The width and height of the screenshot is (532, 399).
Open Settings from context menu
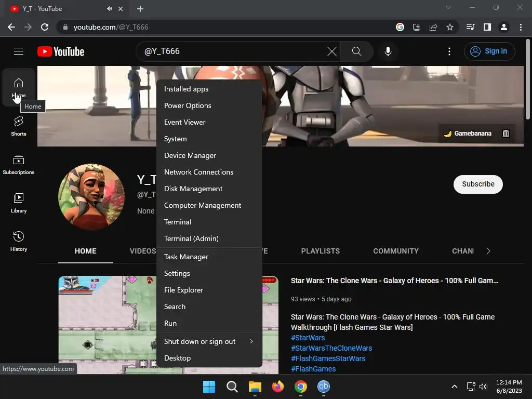point(209,273)
